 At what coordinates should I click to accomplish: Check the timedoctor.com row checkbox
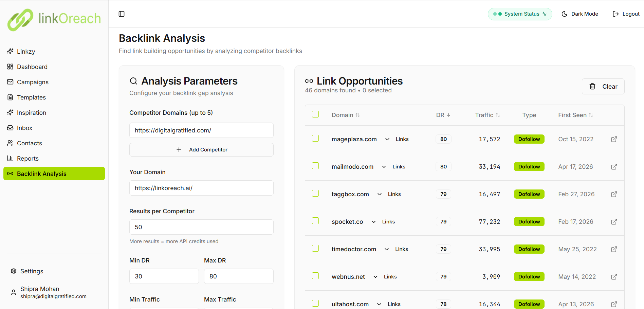click(x=315, y=248)
